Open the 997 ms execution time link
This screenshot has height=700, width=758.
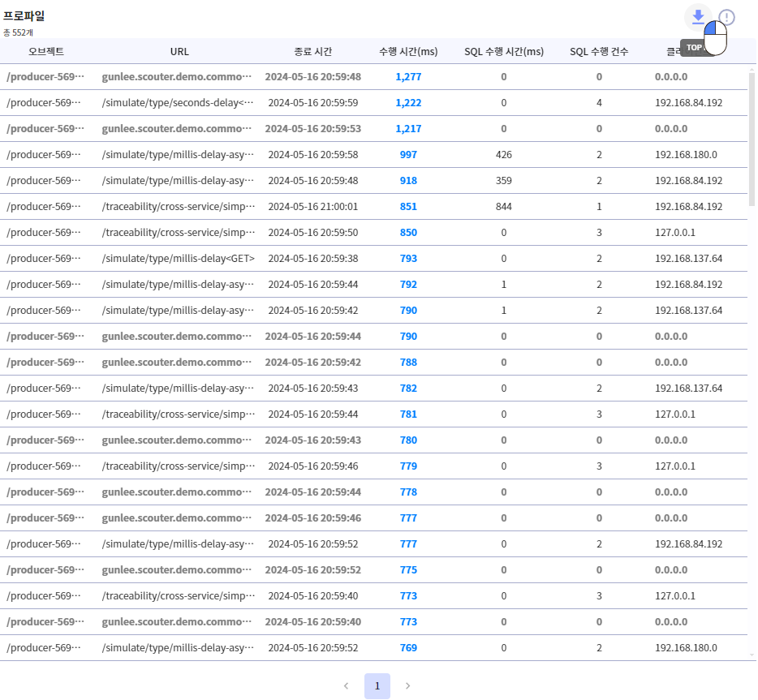[408, 155]
